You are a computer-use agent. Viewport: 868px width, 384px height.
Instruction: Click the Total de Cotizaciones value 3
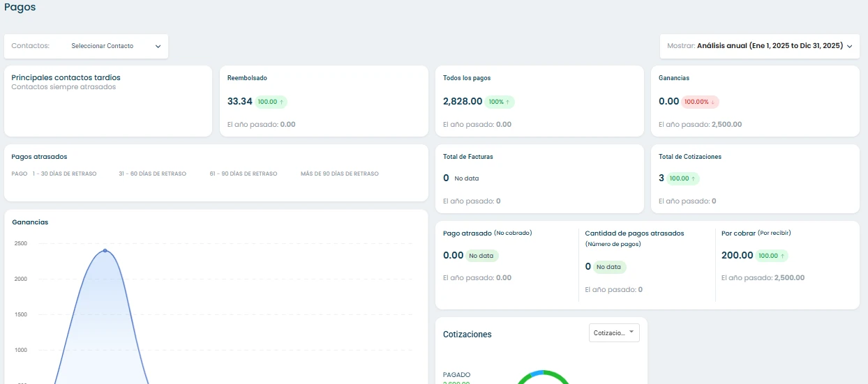(x=661, y=178)
